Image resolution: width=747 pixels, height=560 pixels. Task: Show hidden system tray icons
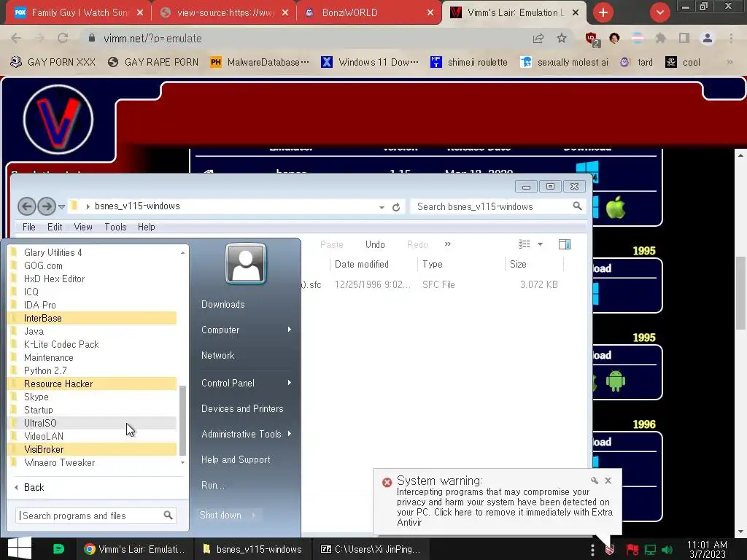click(x=592, y=550)
